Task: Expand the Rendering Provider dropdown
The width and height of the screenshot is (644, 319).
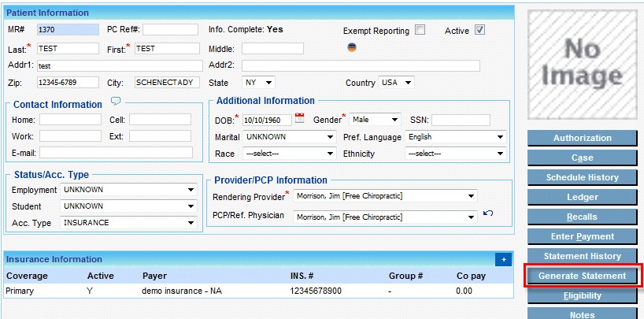Action: point(384,196)
